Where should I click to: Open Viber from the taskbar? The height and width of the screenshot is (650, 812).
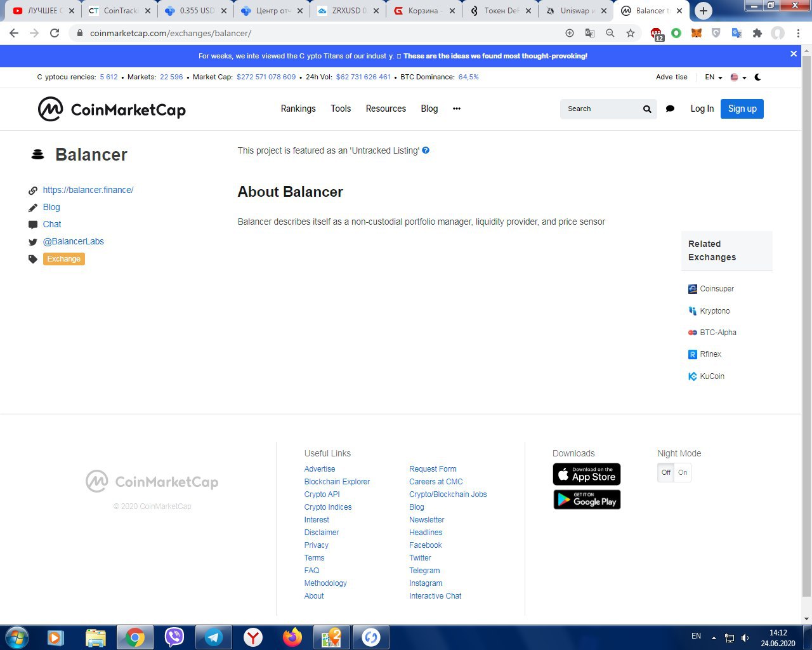[x=174, y=637]
